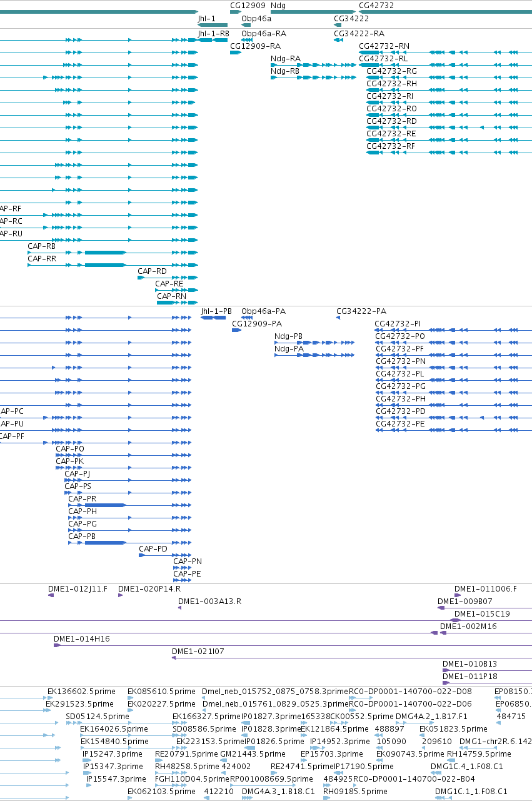532x801 pixels.
Task: Click the CG42732-RO transcript label
Action: 391,108
